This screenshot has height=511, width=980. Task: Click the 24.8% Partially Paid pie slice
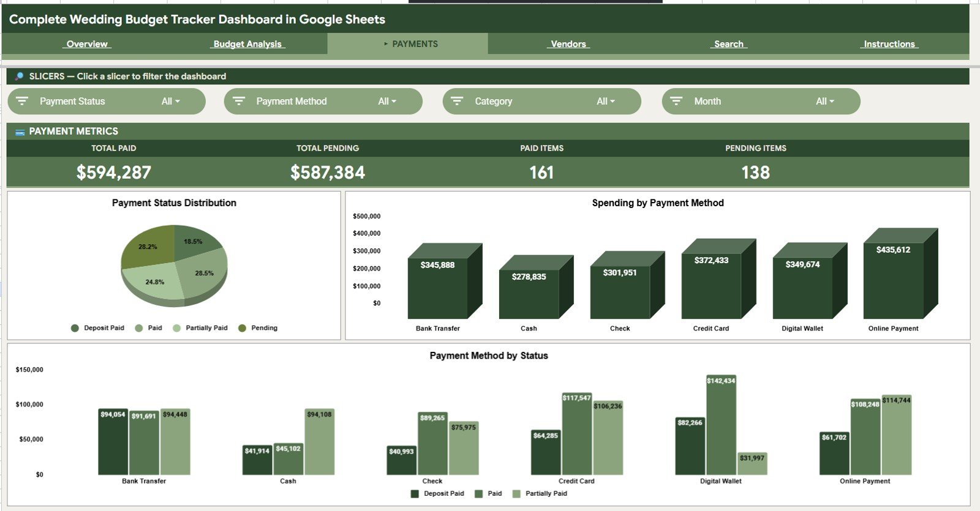coord(154,283)
